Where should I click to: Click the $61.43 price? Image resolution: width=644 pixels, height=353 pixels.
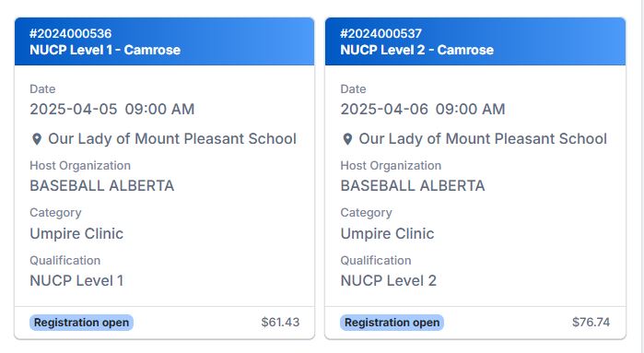tap(280, 323)
